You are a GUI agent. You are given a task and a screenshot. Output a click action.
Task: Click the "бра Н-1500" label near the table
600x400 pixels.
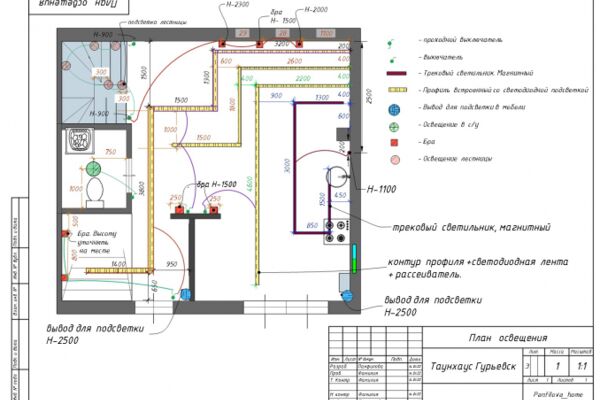[x=217, y=184]
